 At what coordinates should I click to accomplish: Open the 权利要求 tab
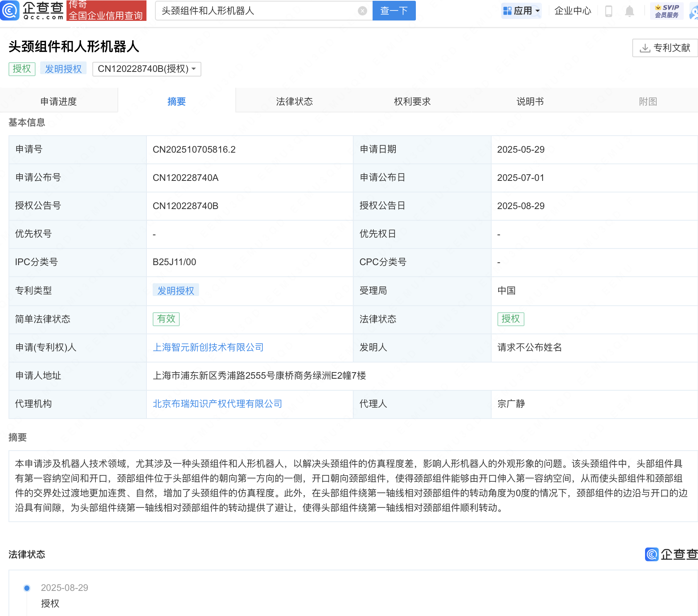click(412, 101)
